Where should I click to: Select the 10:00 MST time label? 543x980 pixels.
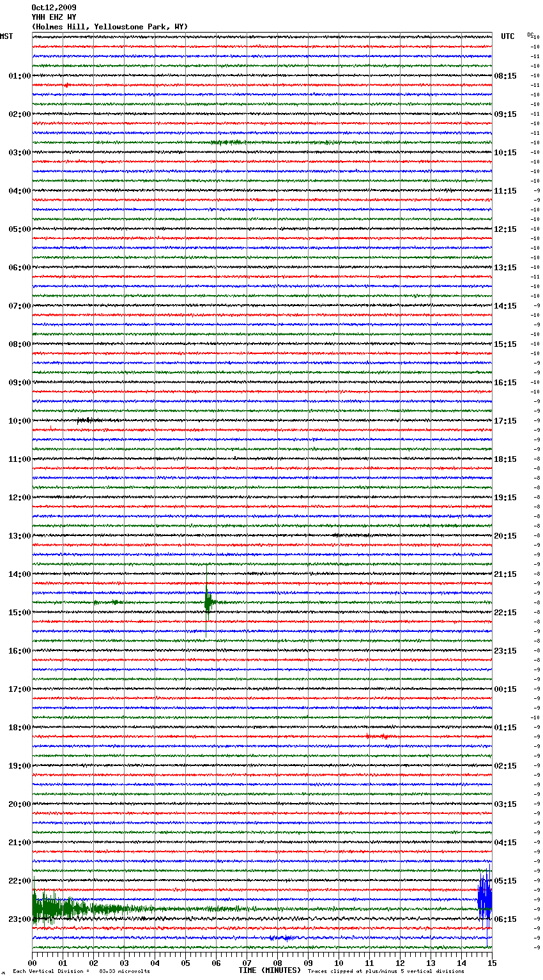pos(20,421)
